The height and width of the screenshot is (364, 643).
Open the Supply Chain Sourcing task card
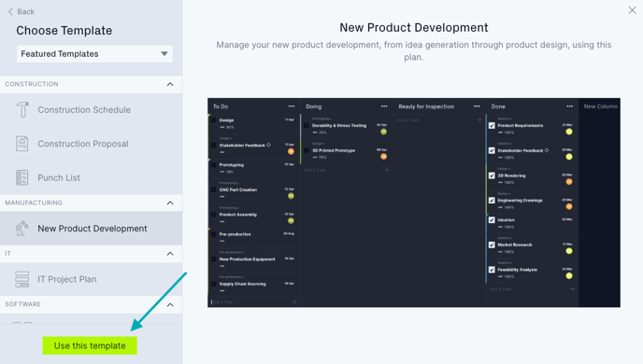click(253, 284)
